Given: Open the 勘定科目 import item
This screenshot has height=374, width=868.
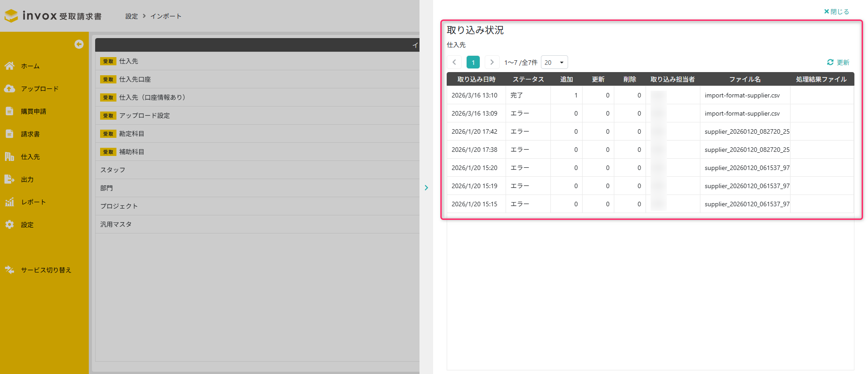Looking at the screenshot, I should tap(131, 134).
